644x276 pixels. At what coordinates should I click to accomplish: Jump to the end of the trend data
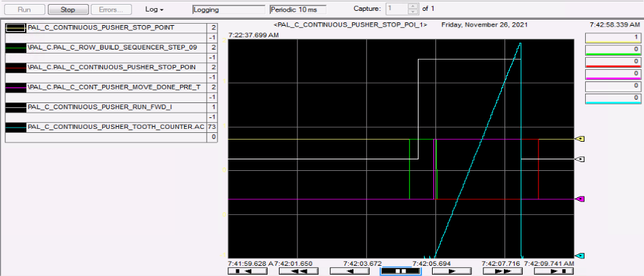(554, 271)
